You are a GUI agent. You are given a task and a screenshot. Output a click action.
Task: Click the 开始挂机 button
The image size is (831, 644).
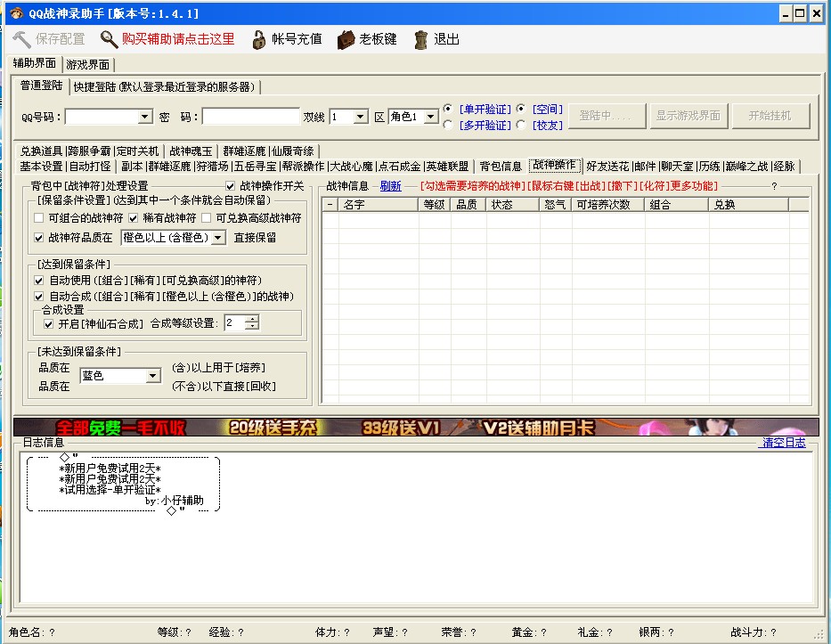(770, 116)
